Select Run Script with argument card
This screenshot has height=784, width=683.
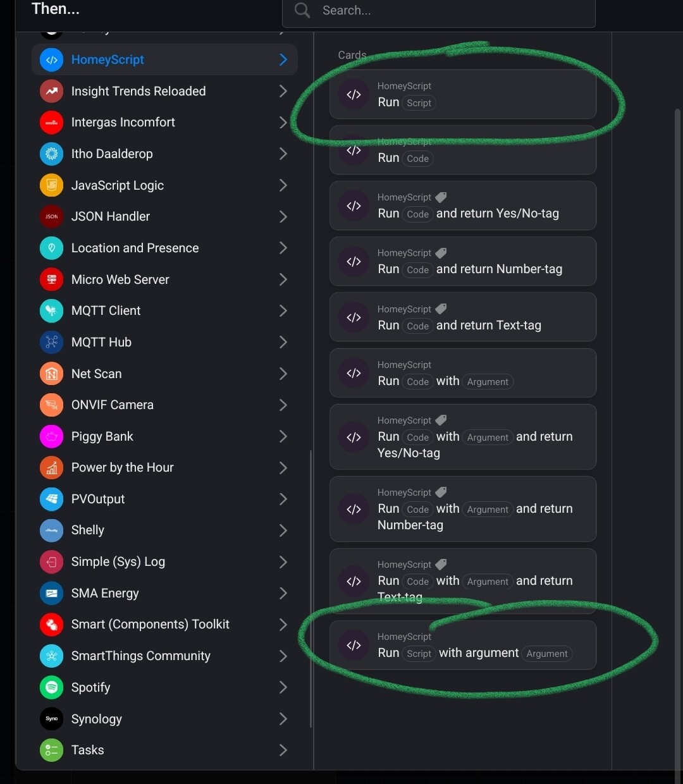(463, 646)
